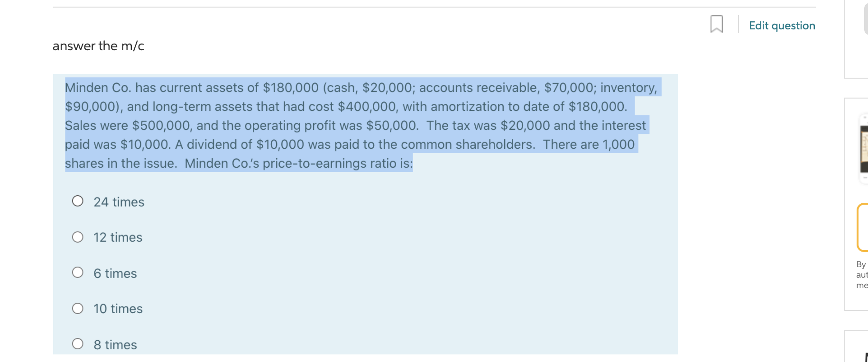Click the '8 times' answer label text
This screenshot has width=868, height=362.
tap(115, 344)
